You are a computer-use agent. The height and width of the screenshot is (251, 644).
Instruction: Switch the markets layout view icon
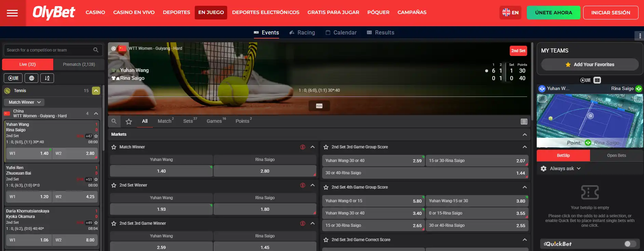[x=524, y=121]
